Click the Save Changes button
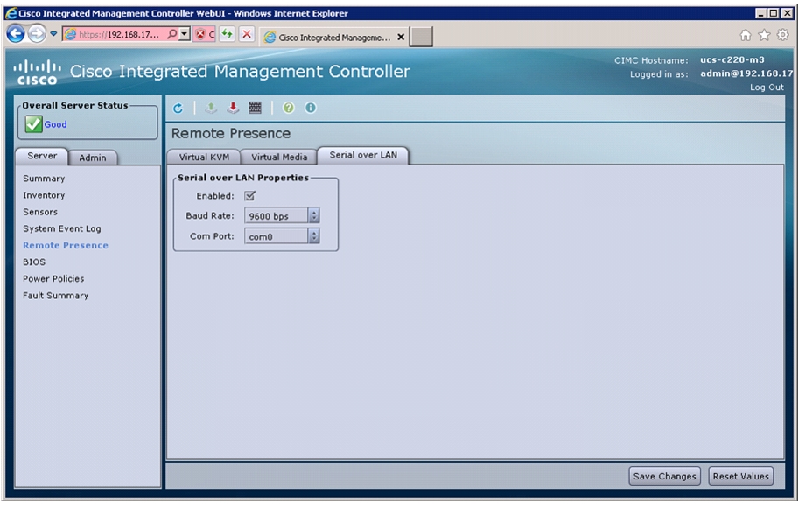The height and width of the screenshot is (532, 798). [665, 477]
